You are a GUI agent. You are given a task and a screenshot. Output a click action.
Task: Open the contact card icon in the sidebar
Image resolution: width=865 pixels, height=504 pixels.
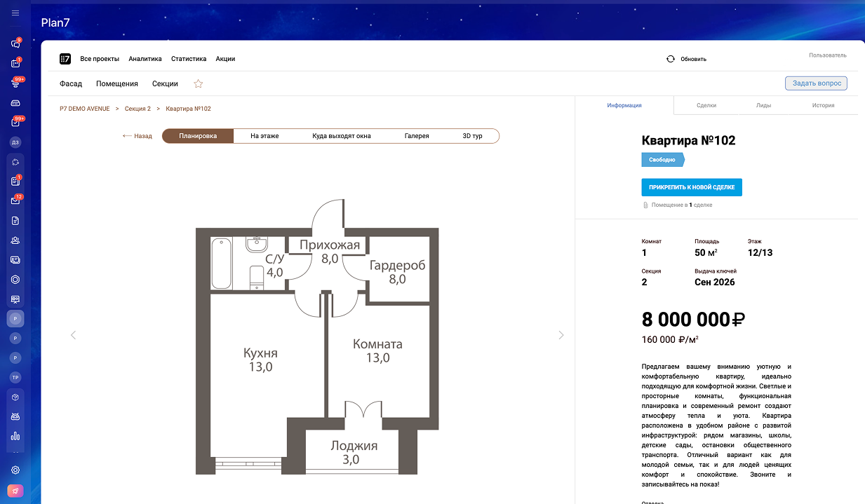15,260
